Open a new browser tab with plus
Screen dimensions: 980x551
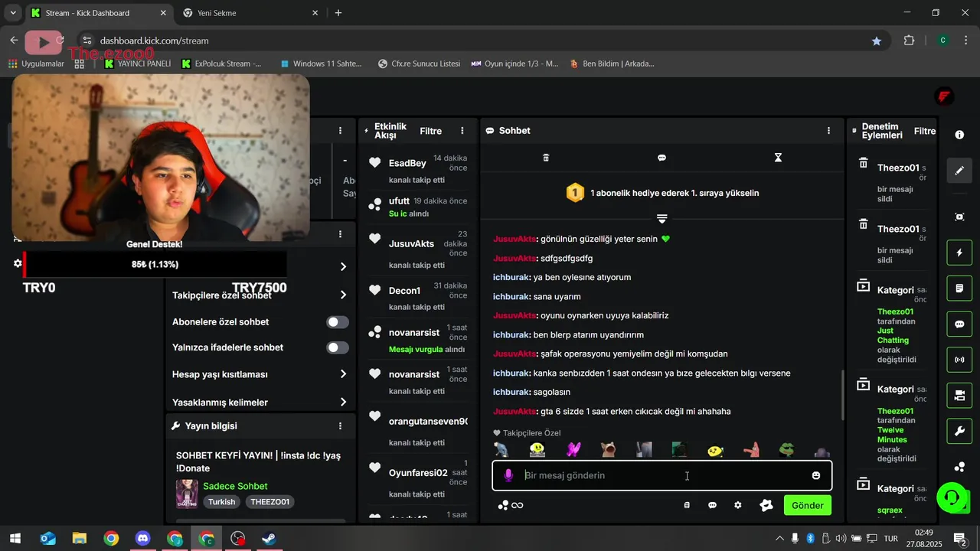click(x=338, y=13)
